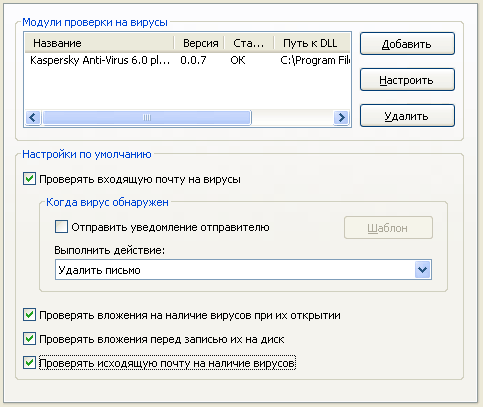Click the scrollbar track right of thumb
The height and width of the screenshot is (407, 483).
tap(292, 117)
